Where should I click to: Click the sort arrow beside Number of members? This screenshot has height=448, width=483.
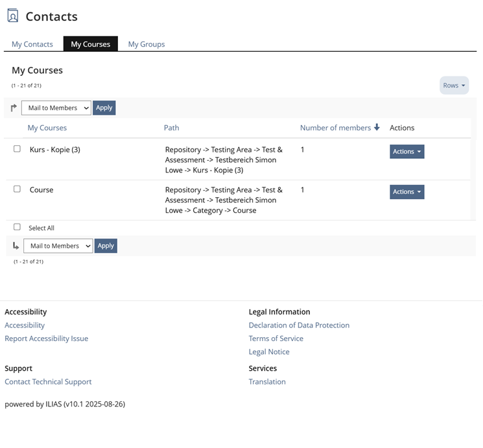377,128
